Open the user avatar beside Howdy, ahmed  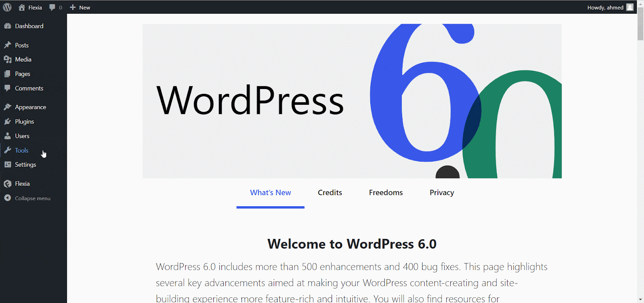point(630,7)
